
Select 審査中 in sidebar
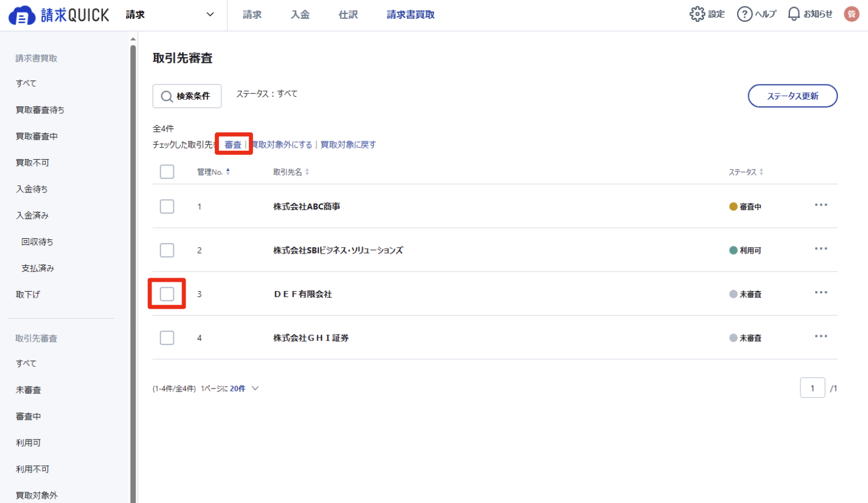(28, 416)
